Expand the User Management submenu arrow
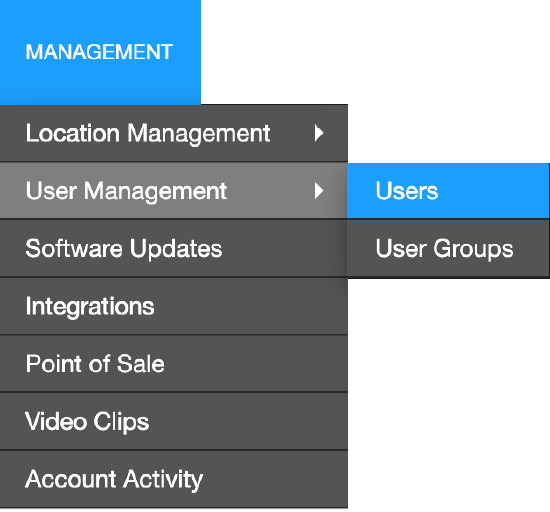The image size is (550, 512). coord(318,191)
